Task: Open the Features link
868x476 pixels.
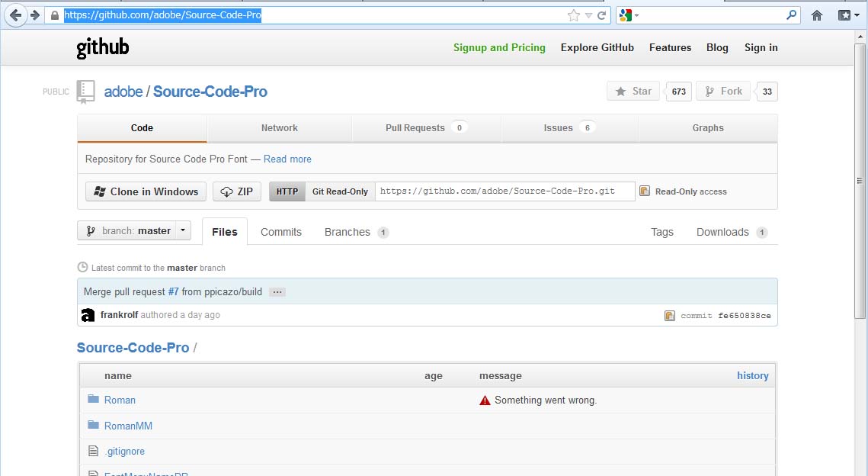Action: pos(670,47)
